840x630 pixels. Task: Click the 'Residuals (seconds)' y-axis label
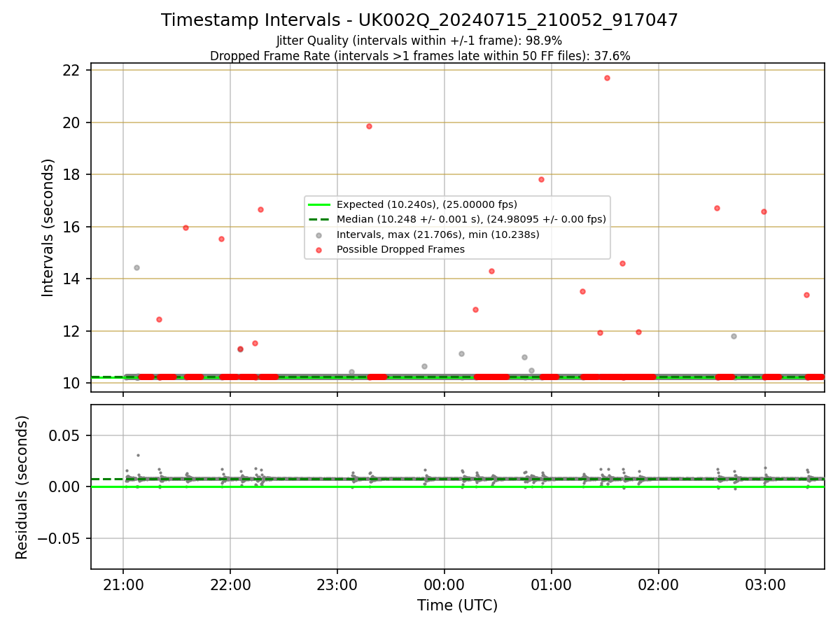[x=22, y=487]
